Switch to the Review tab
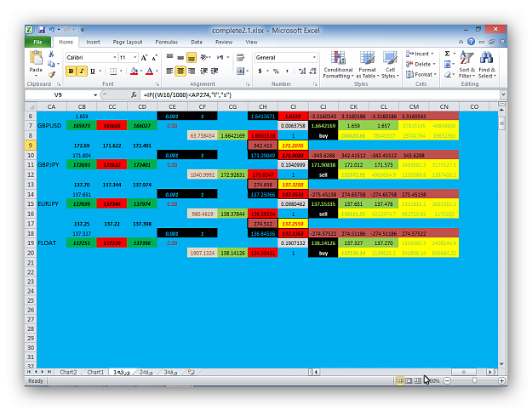This screenshot has width=532, height=411. coord(224,42)
